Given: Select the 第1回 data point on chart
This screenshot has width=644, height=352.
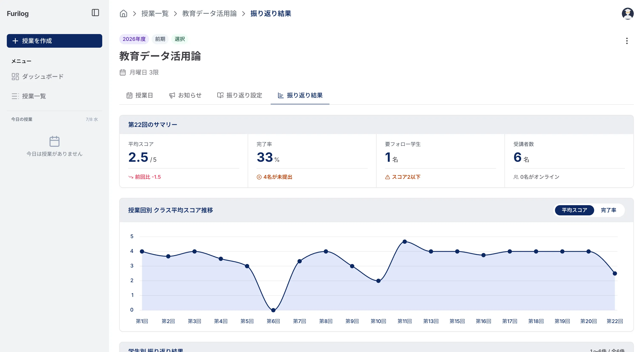Looking at the screenshot, I should point(142,251).
